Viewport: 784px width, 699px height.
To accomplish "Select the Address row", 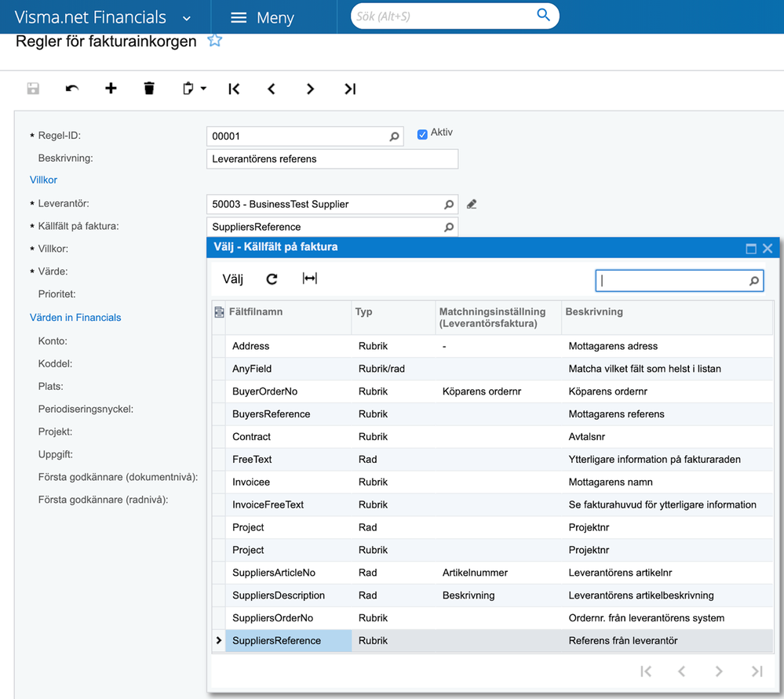I will point(493,346).
